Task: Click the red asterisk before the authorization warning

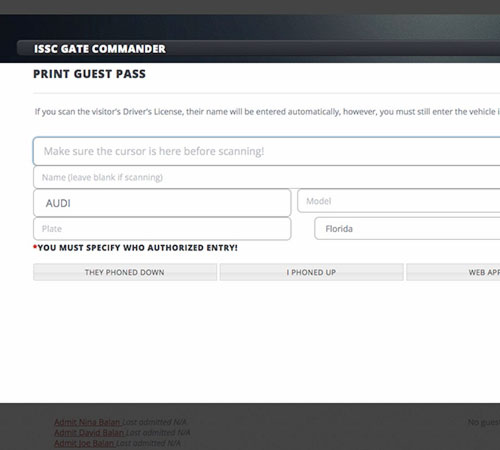Action: click(x=35, y=247)
